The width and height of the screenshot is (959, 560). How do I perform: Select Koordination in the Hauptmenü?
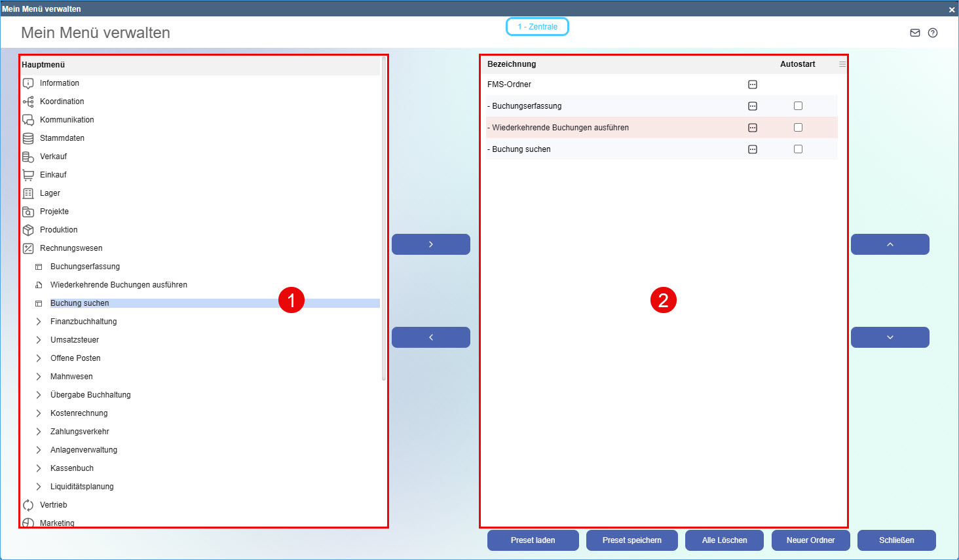(62, 102)
